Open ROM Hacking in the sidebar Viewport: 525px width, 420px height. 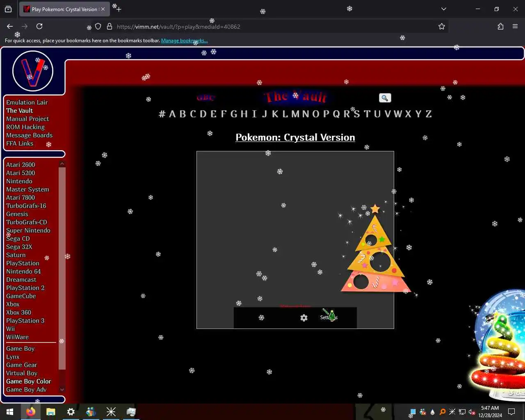click(x=25, y=127)
